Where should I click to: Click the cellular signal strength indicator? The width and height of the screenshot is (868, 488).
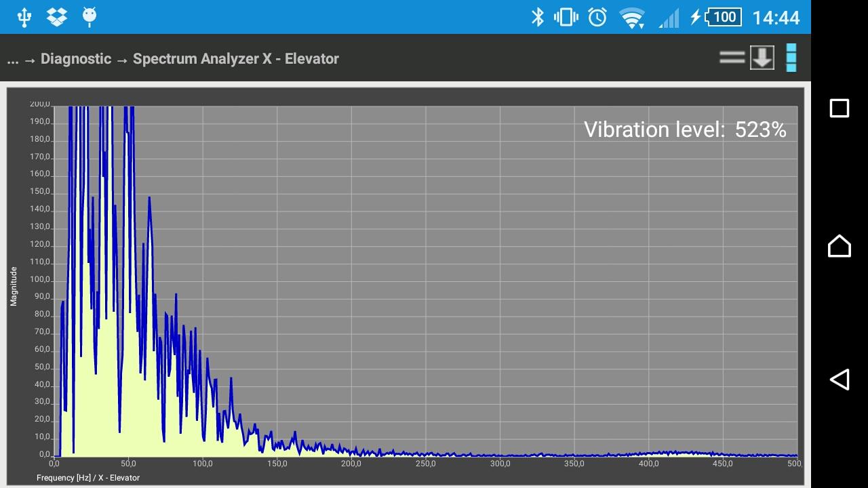point(668,17)
